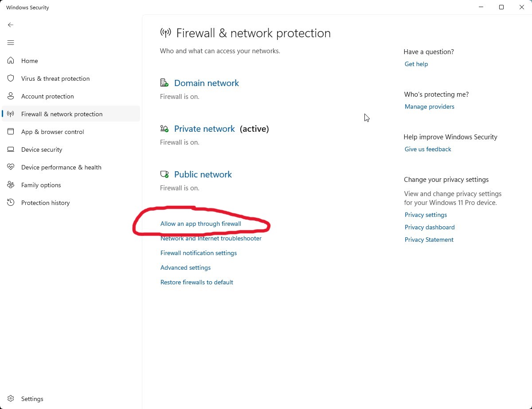This screenshot has width=532, height=409.
Task: Click the Settings gear icon
Action: pyautogui.click(x=11, y=399)
